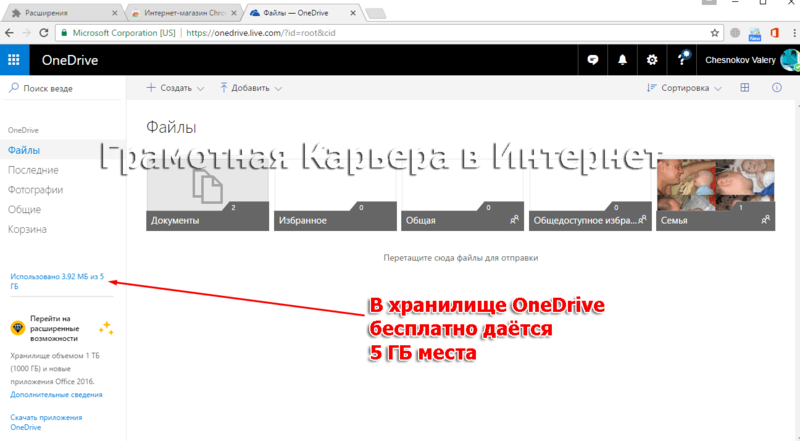Click the premium diamond icon
This screenshot has width=800, height=441.
pyautogui.click(x=18, y=328)
